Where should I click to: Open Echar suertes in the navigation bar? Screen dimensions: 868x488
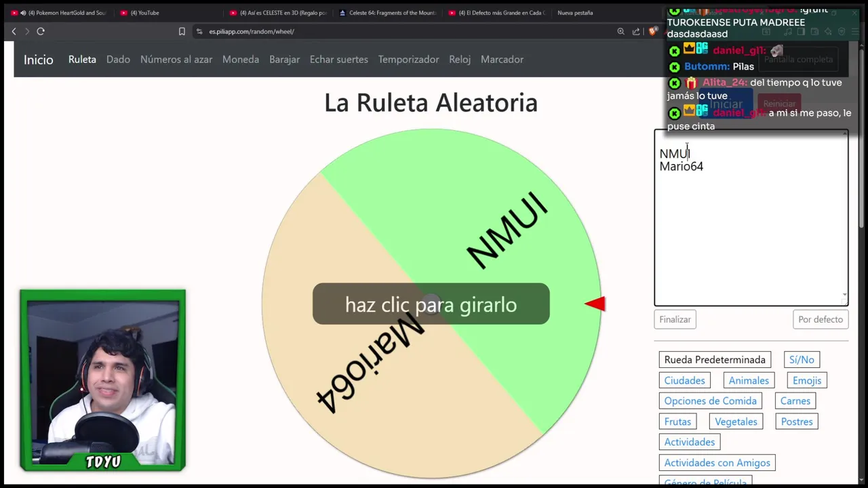pos(339,60)
